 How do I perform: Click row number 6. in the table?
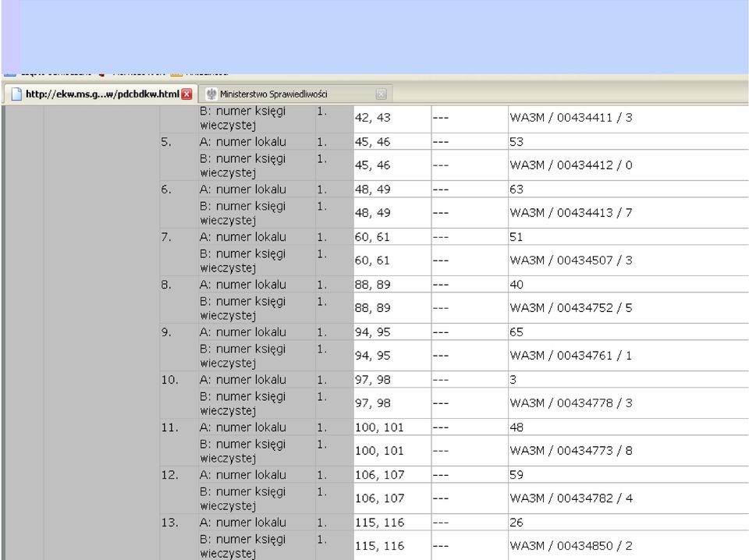point(166,189)
